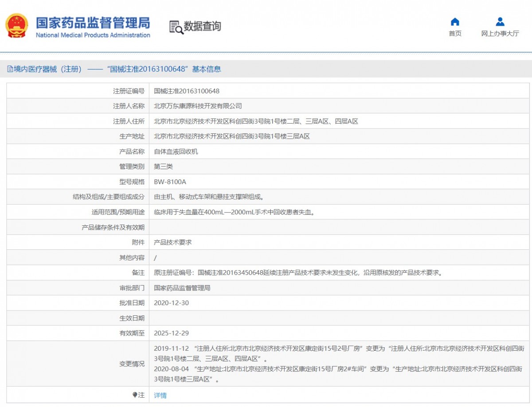Viewport: 532px width, 407px height.
Task: Click approving department 国家药品监督管理局 cell
Action: (x=182, y=288)
